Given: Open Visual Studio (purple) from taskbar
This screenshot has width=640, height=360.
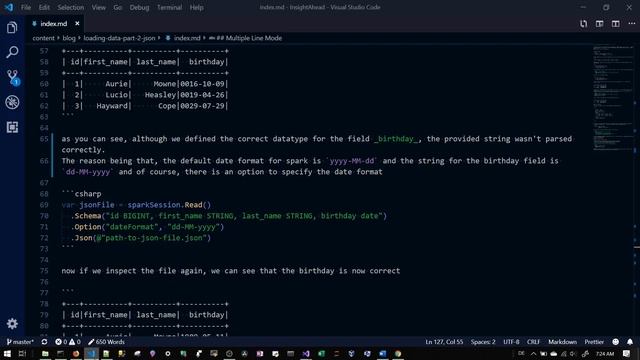Looking at the screenshot, I should tap(306, 353).
